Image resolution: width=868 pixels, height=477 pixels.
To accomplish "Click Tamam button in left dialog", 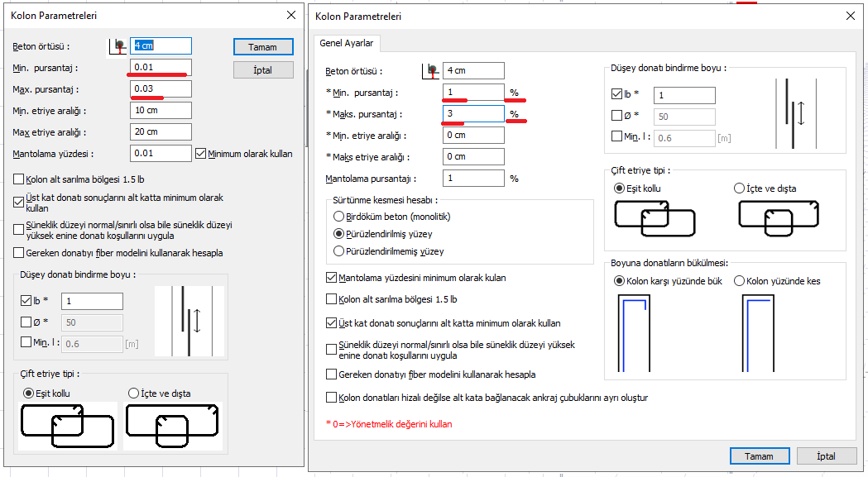I will click(263, 47).
